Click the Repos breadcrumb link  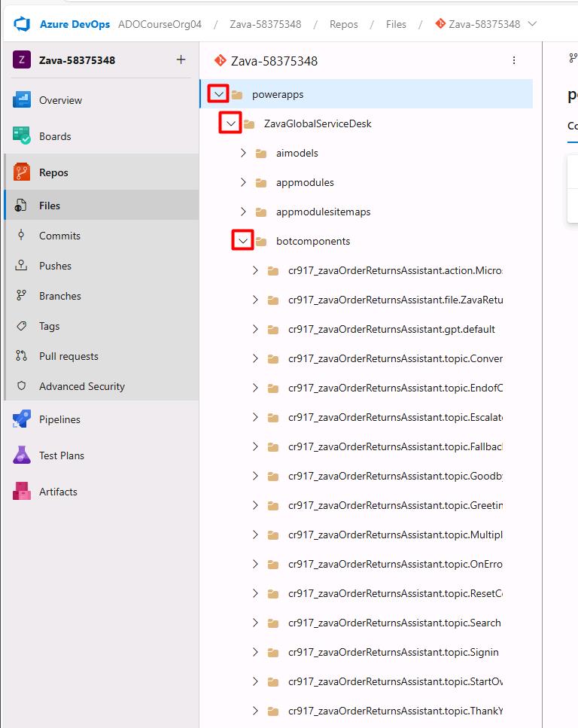(343, 24)
